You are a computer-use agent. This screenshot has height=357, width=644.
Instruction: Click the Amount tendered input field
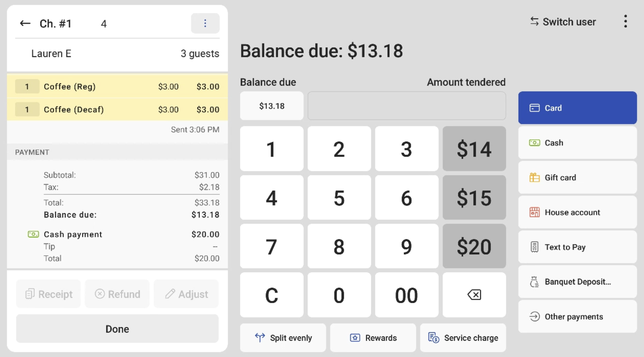pyautogui.click(x=406, y=106)
